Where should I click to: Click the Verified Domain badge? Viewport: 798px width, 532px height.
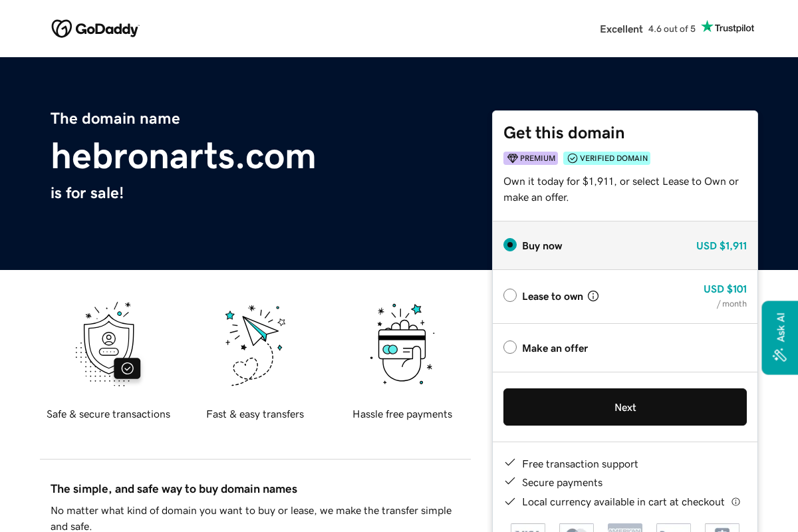coord(606,158)
